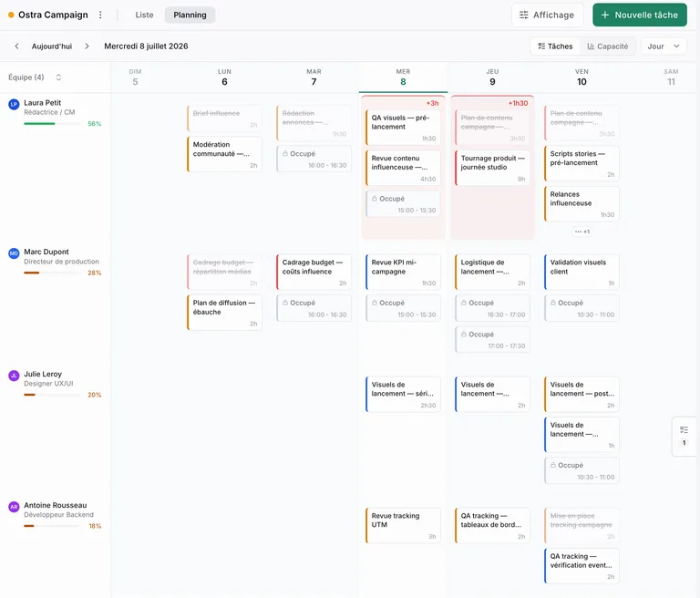Screen dimensions: 700x598
Task: Click lock icon on Marc's Friday Occupé block
Action: [553, 303]
